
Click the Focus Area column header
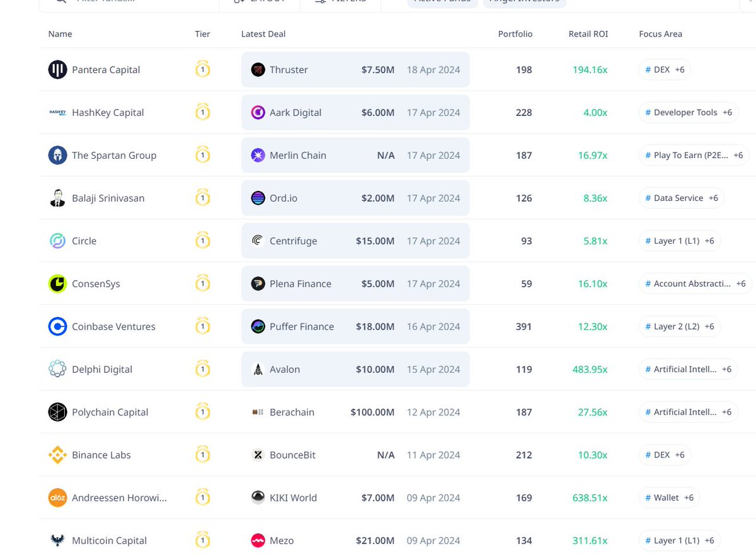660,34
